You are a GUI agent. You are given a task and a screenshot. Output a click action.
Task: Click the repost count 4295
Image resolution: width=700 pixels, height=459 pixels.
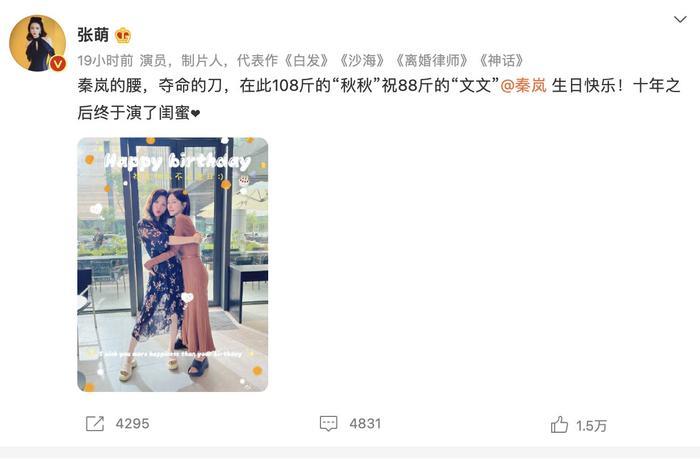133,423
